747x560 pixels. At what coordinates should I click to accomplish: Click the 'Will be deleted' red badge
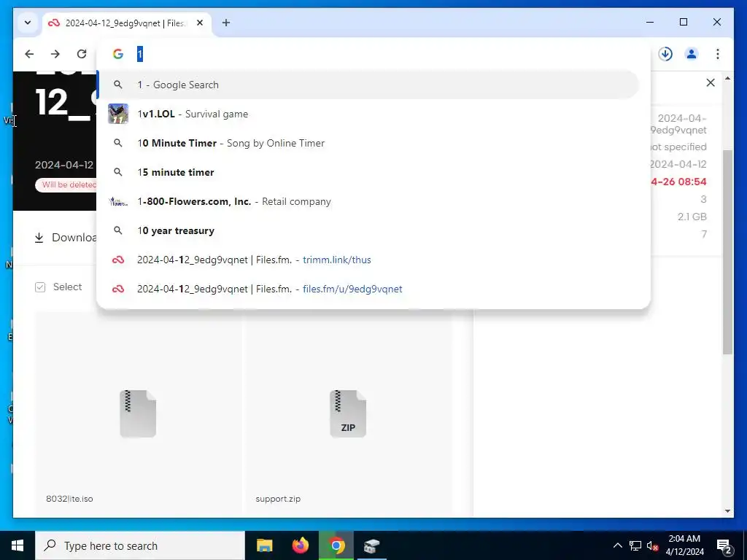tap(66, 184)
